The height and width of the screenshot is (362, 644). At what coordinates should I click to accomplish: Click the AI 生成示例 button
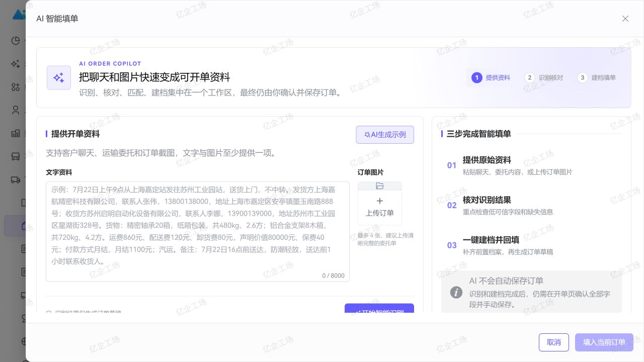pyautogui.click(x=385, y=135)
